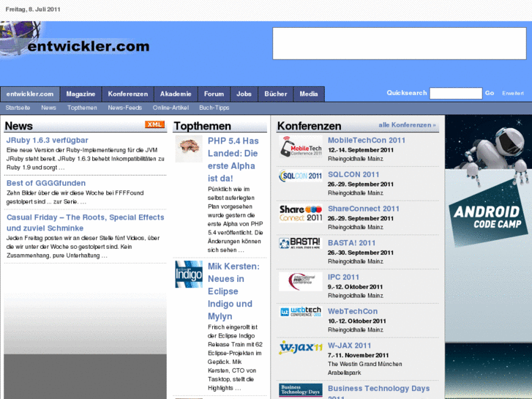The image size is (532, 399).
Task: Click the empty top banner ad box
Action: click(400, 43)
